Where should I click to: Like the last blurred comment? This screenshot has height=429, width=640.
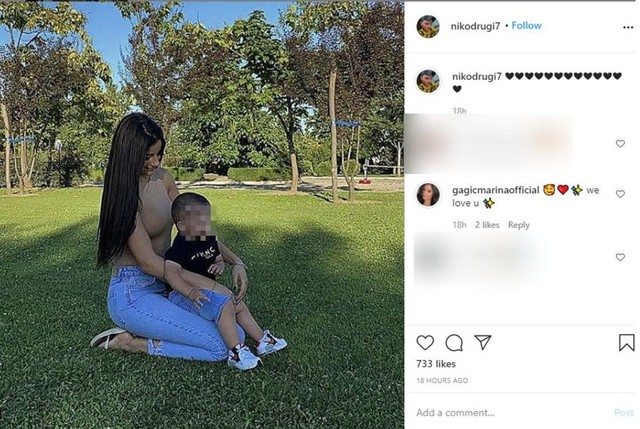tap(620, 257)
